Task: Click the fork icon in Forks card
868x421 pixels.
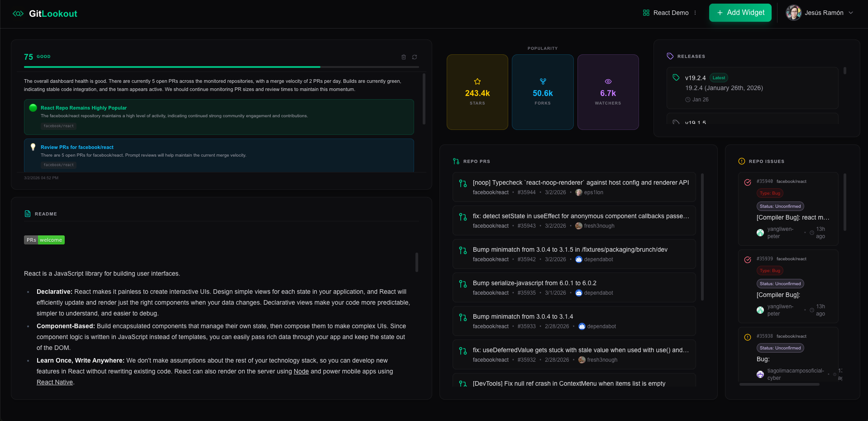Action: [543, 81]
